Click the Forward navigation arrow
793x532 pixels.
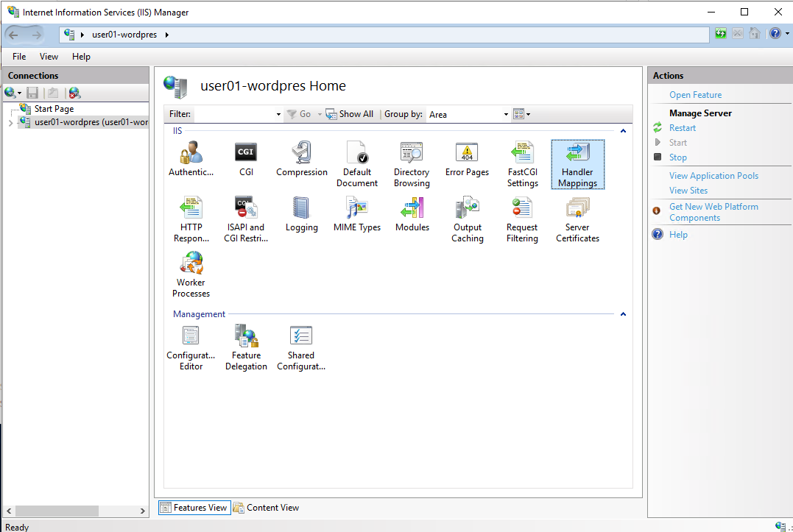coord(36,35)
